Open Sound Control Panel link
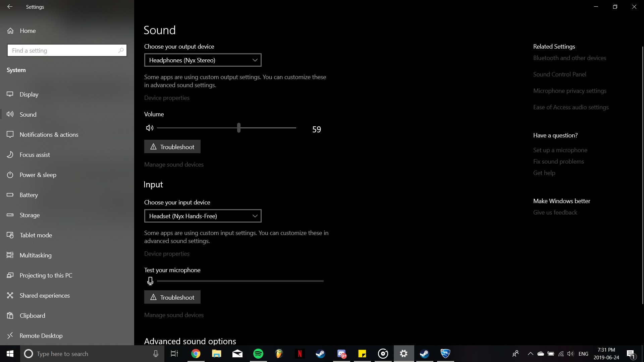The width and height of the screenshot is (644, 362). [x=559, y=74]
